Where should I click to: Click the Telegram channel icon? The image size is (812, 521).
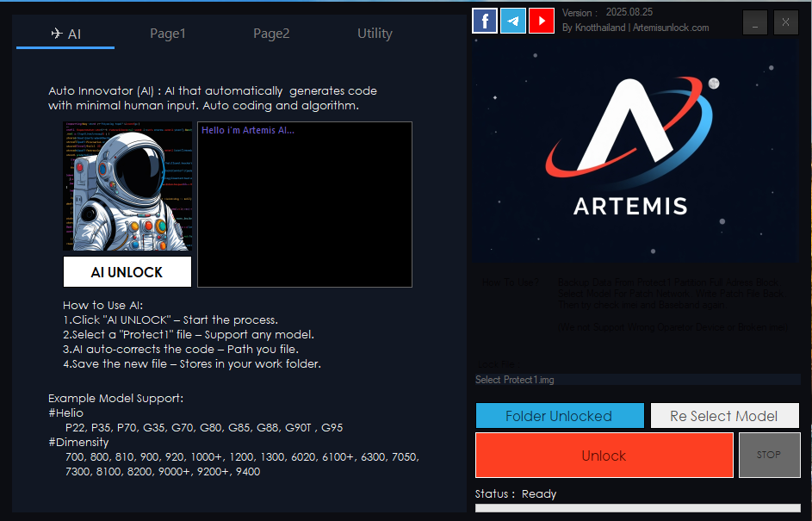[513, 20]
